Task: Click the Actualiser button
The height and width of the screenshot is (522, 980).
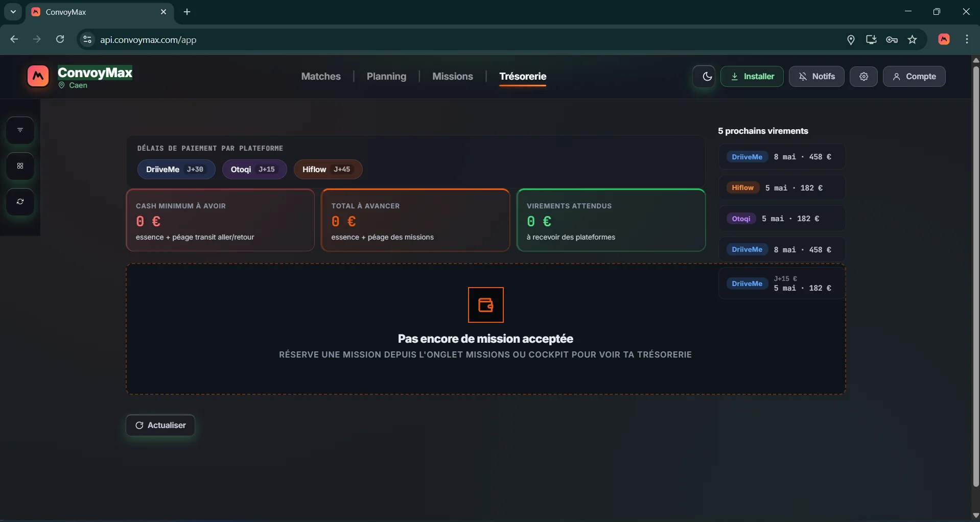Action: point(160,425)
